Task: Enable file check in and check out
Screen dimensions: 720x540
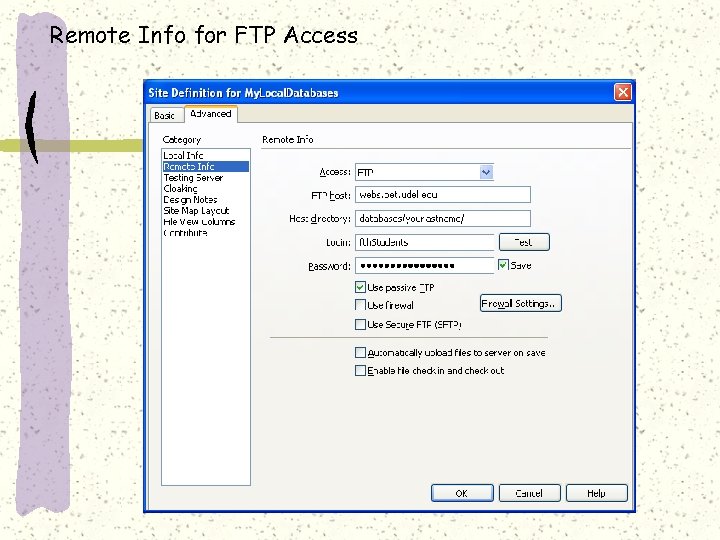Action: pos(360,371)
